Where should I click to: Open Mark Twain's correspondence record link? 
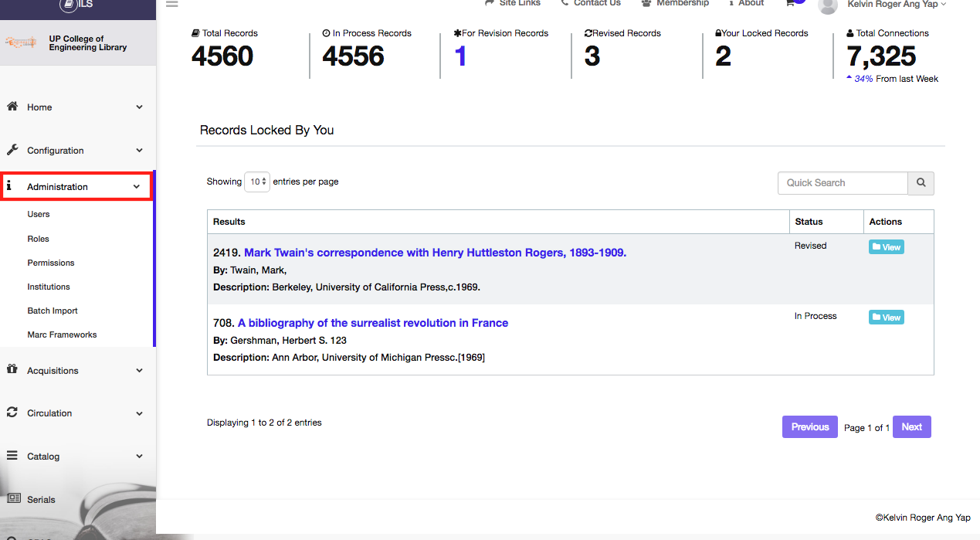point(435,253)
